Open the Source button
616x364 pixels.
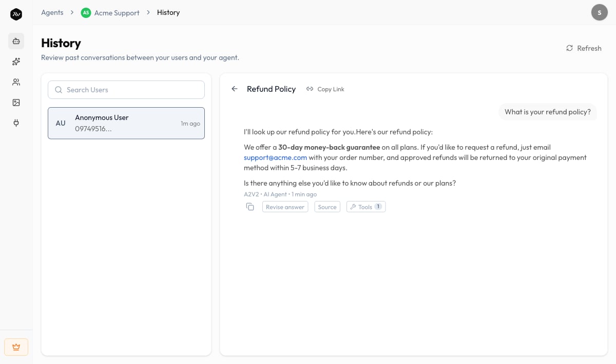(327, 207)
